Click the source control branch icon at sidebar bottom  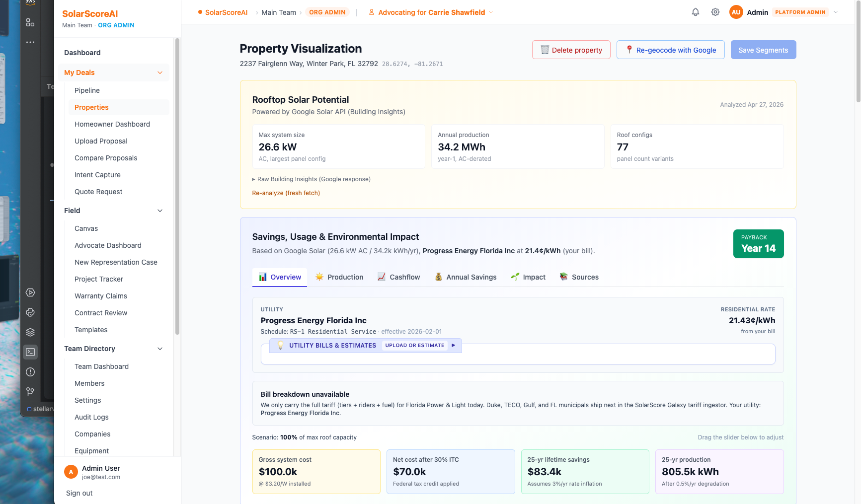[x=30, y=392]
